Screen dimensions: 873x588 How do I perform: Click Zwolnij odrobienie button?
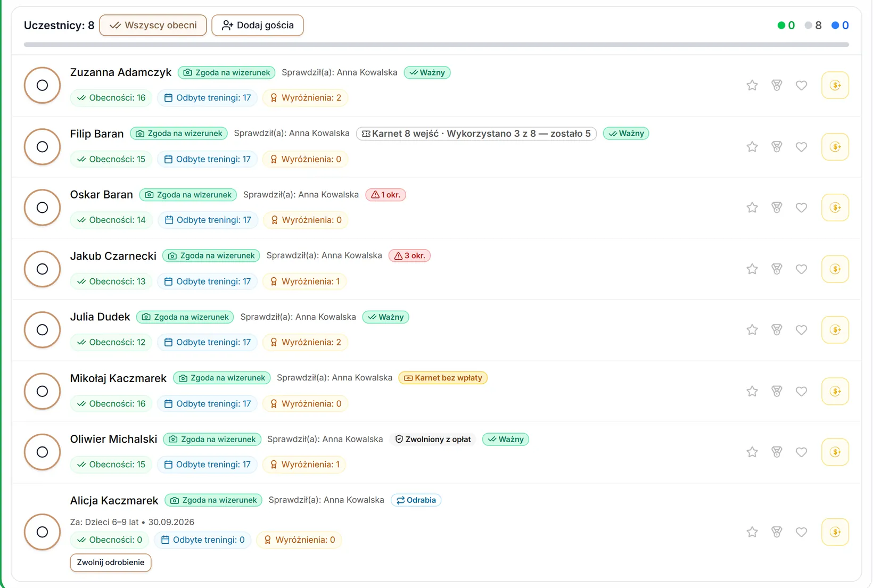pyautogui.click(x=111, y=562)
